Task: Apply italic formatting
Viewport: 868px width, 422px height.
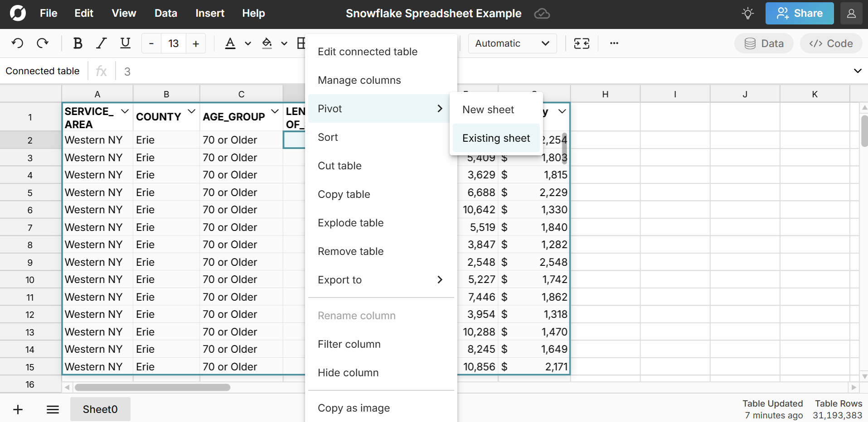Action: [x=101, y=43]
